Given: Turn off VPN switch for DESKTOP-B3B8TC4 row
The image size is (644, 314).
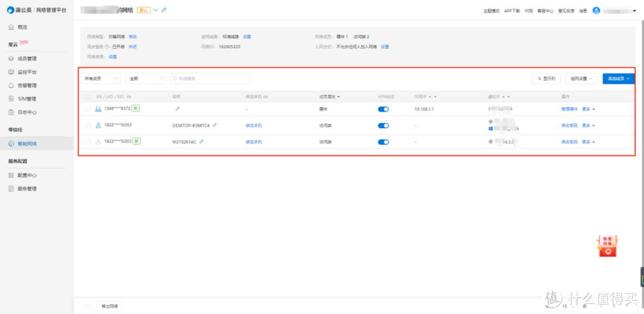Looking at the screenshot, I should (383, 126).
